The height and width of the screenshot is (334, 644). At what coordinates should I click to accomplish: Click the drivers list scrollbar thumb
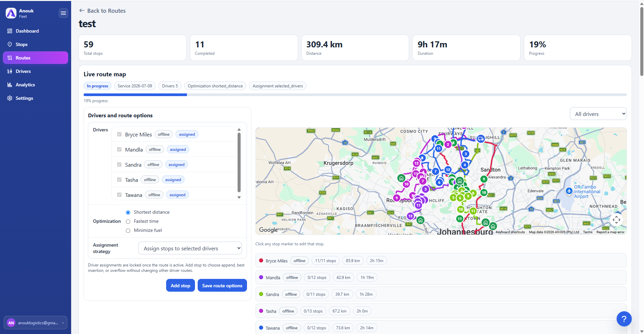point(239,162)
